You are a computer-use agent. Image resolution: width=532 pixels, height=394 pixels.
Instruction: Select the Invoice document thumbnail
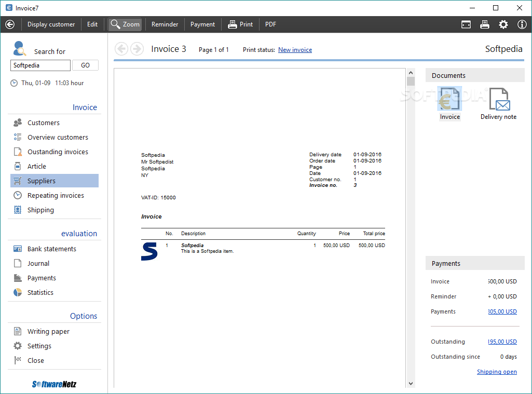450,103
